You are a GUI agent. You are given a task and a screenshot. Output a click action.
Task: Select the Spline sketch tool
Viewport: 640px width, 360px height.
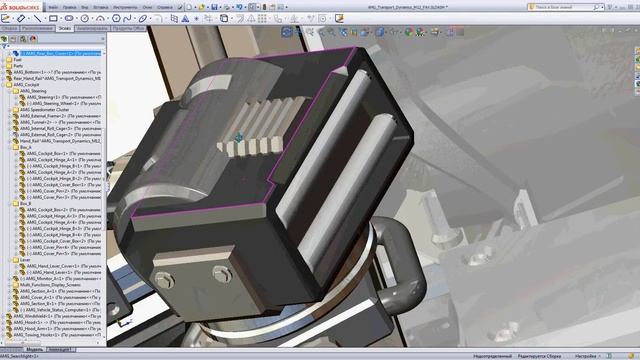click(128, 18)
